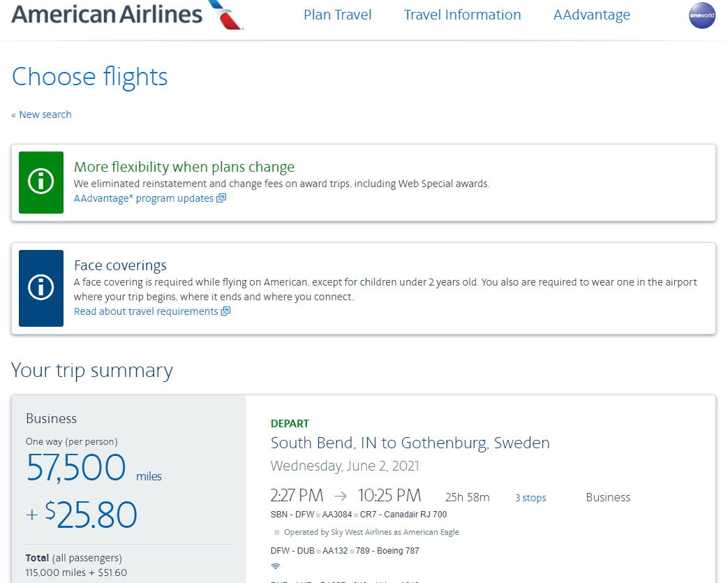This screenshot has width=728, height=583.
Task: Click the blue Face coverings information icon
Action: coord(41,288)
